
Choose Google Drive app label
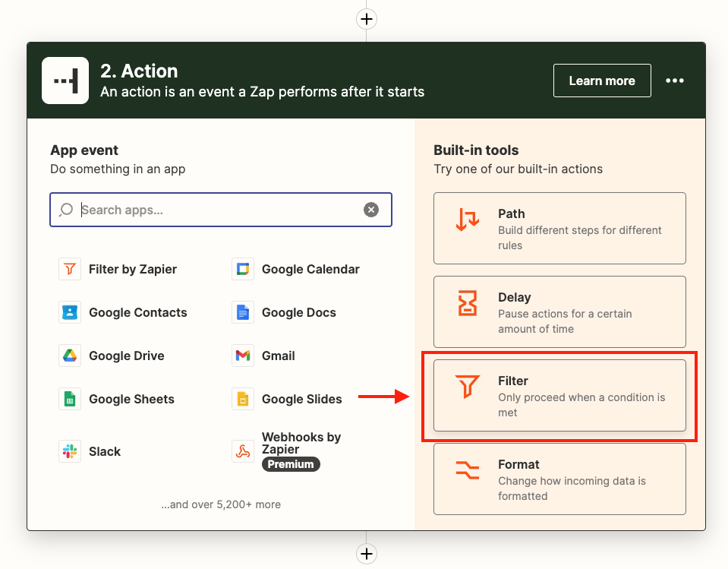127,356
